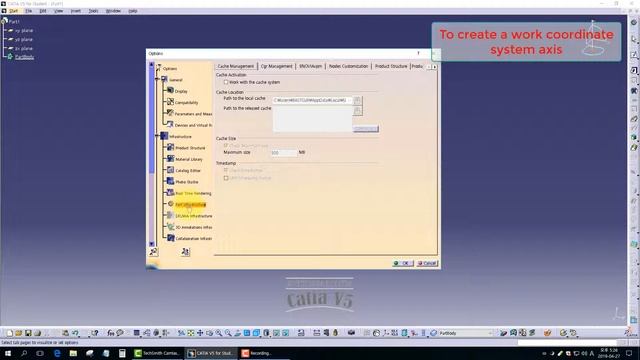The height and width of the screenshot is (360, 640).
Task: Select Real Time Rendering in options tree
Action: click(x=193, y=193)
